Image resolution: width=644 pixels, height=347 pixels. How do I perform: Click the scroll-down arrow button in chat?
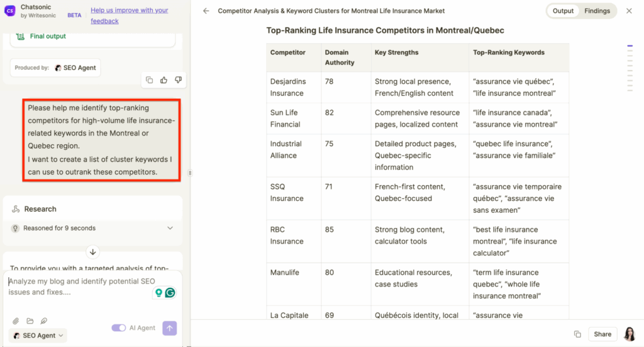point(93,252)
